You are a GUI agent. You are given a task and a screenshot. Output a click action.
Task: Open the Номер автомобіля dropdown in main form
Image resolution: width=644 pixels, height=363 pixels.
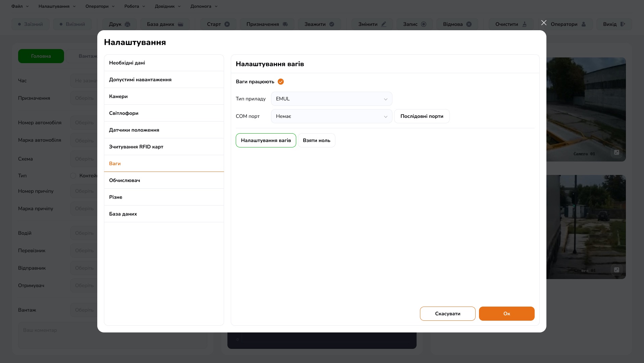click(84, 123)
